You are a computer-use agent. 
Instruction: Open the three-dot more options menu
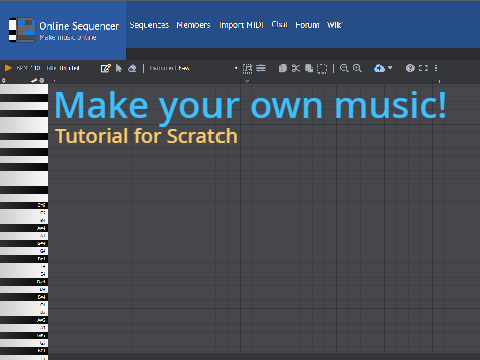click(x=436, y=68)
